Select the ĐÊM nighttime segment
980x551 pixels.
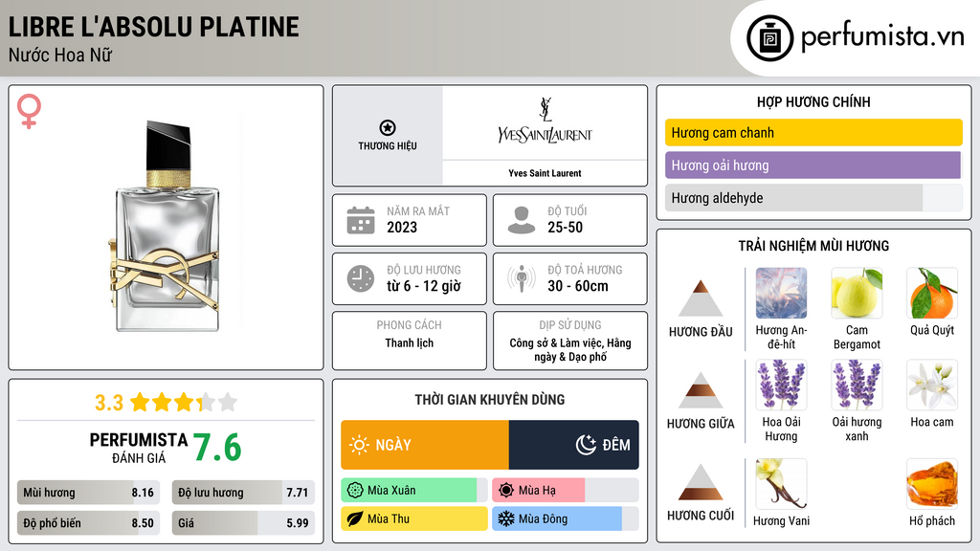[573, 445]
